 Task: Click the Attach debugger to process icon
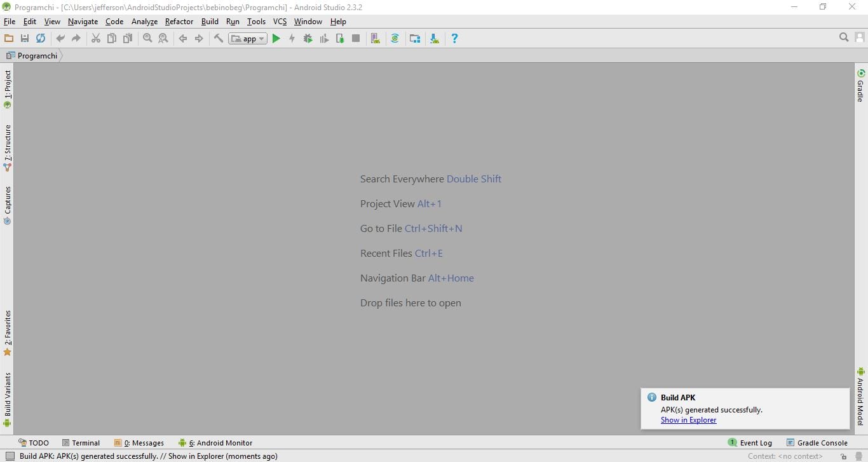point(340,38)
